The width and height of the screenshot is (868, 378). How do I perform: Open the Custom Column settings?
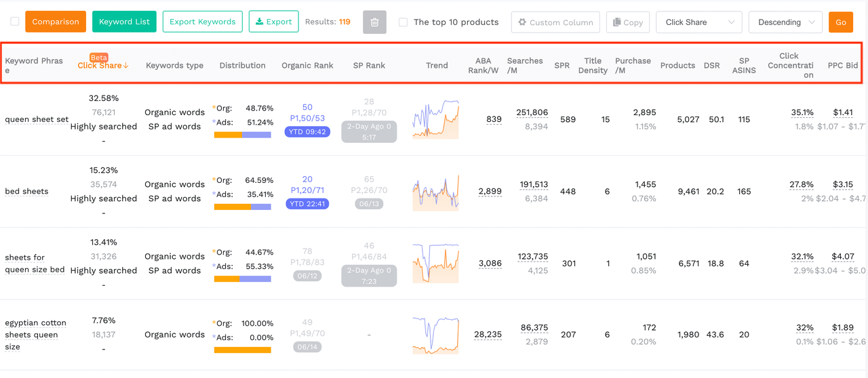pos(555,22)
